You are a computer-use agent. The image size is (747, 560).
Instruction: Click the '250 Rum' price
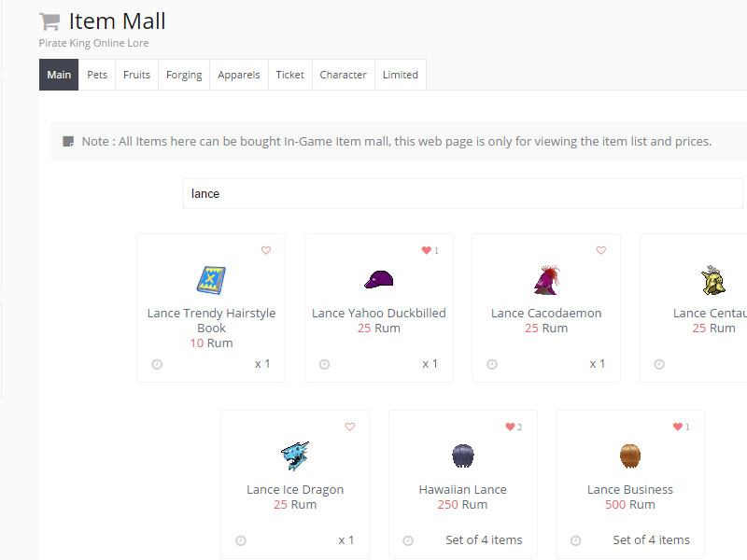click(462, 504)
